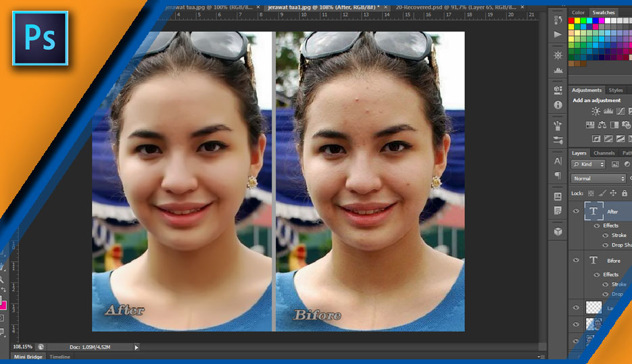Switch to the Layers tab

pos(579,153)
